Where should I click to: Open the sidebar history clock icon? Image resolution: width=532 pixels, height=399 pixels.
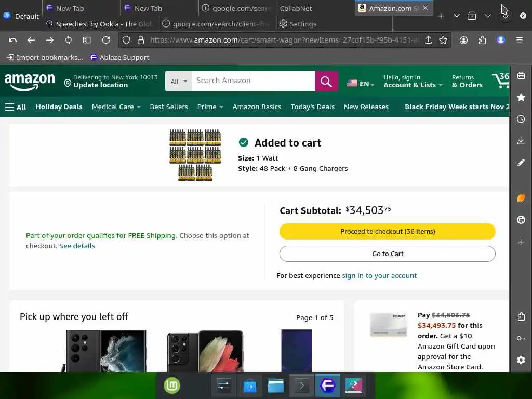point(521,119)
